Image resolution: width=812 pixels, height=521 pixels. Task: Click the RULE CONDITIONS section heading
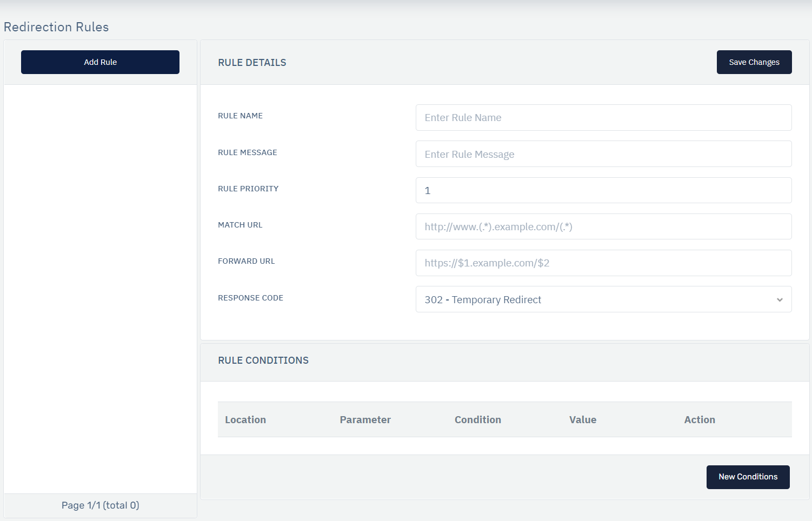[x=263, y=360]
